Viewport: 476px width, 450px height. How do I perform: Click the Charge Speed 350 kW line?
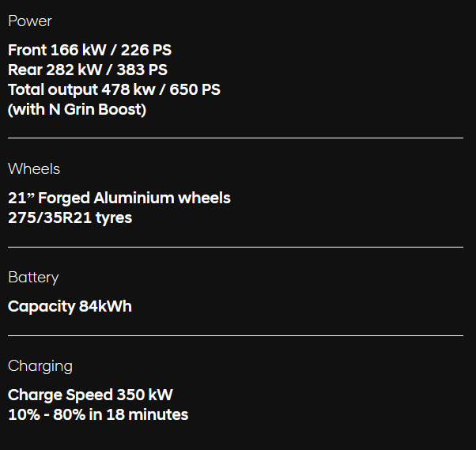tap(90, 395)
